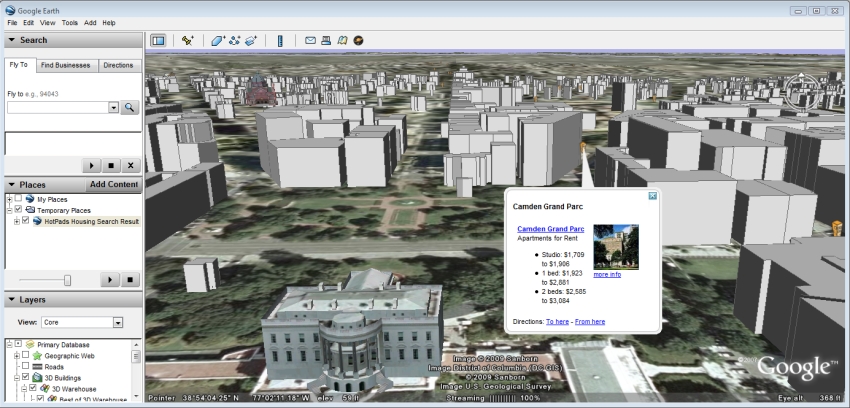
Task: Get directions From here
Action: click(590, 322)
